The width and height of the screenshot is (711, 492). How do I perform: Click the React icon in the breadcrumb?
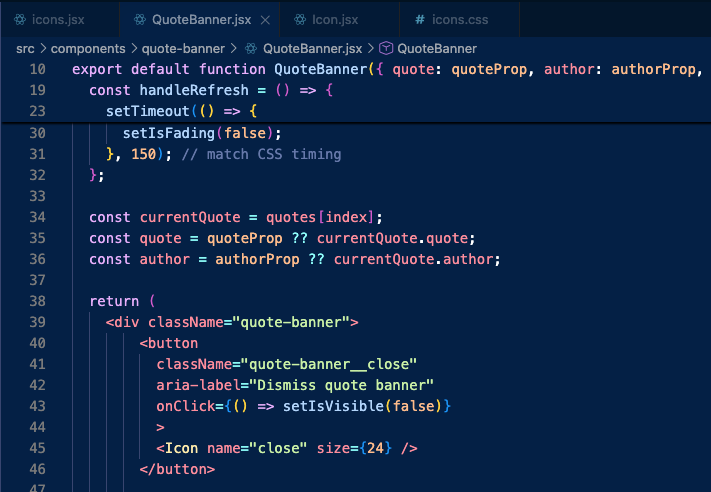251,49
